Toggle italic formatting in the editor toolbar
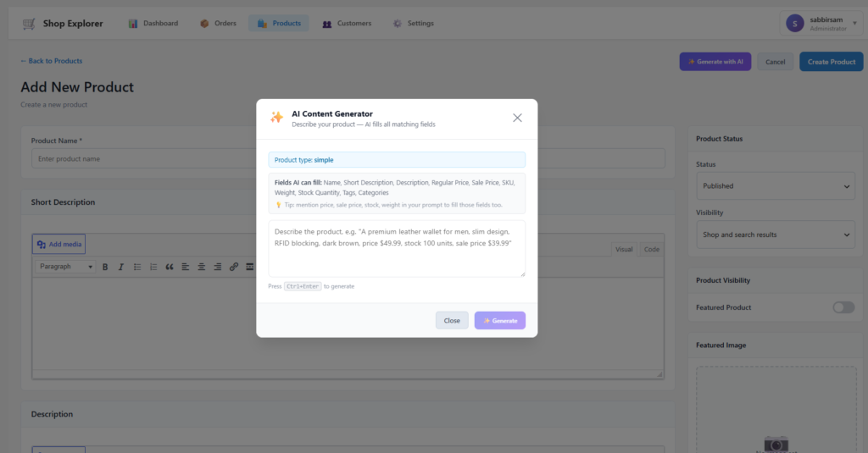868x453 pixels. 120,267
